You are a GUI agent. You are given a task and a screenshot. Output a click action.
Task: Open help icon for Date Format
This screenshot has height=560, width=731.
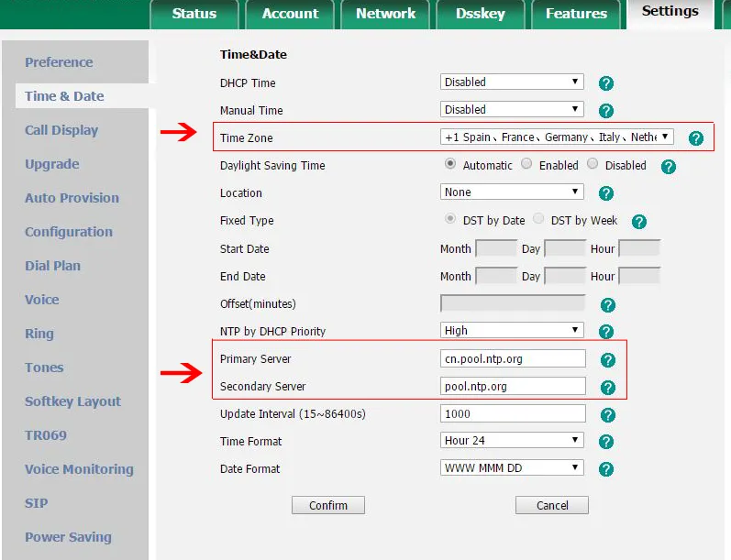(x=605, y=469)
